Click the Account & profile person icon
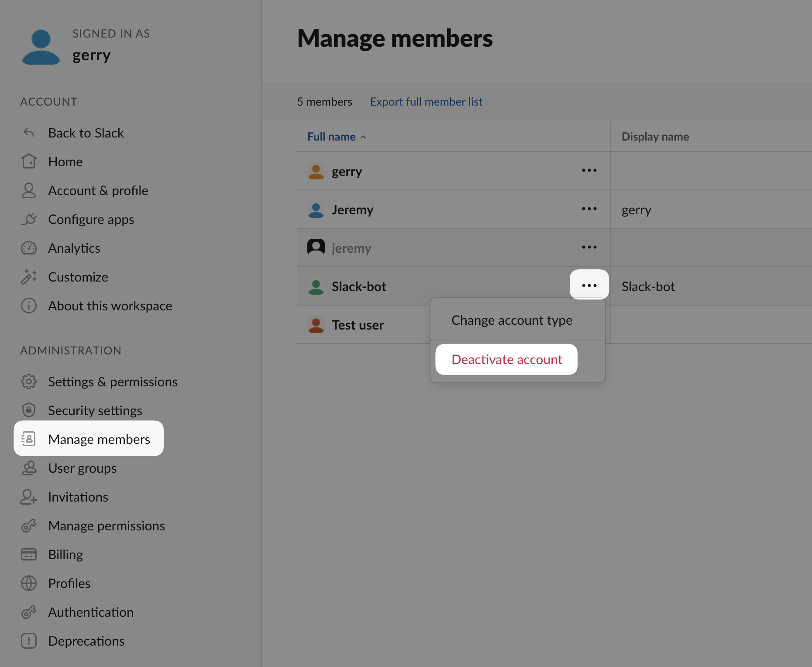The image size is (812, 667). [x=29, y=190]
